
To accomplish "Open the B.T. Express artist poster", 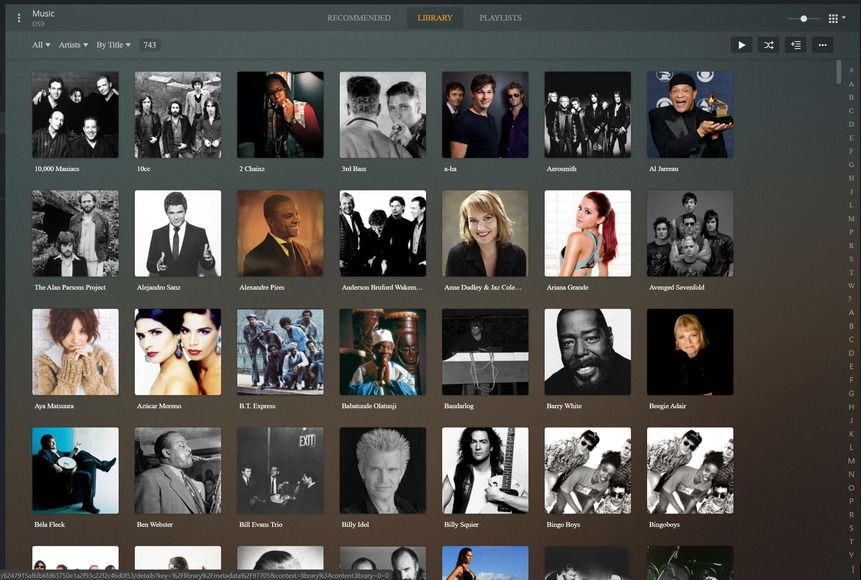I will tap(280, 352).
